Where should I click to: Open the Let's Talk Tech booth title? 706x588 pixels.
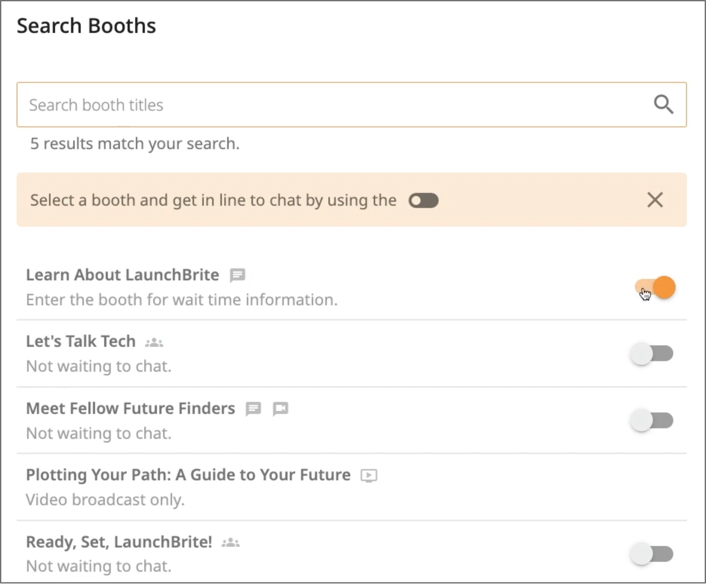coord(81,341)
